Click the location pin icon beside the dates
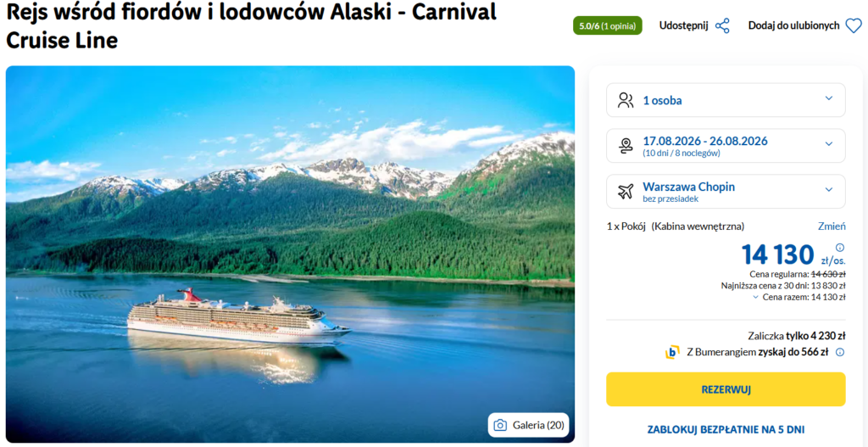868x447 pixels. coord(626,146)
